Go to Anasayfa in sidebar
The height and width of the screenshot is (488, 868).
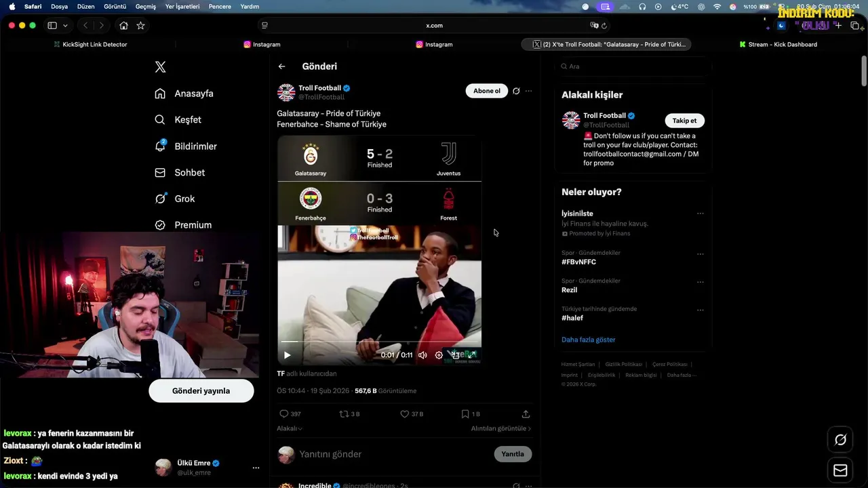tap(184, 94)
